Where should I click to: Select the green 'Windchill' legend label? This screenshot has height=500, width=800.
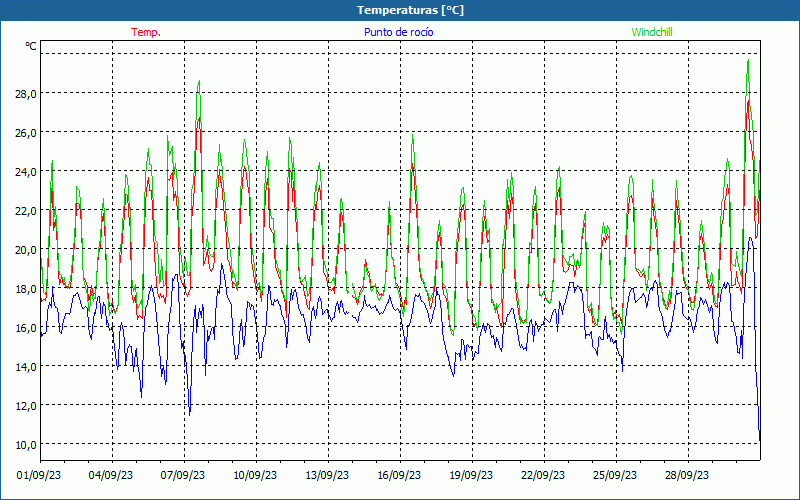[652, 32]
